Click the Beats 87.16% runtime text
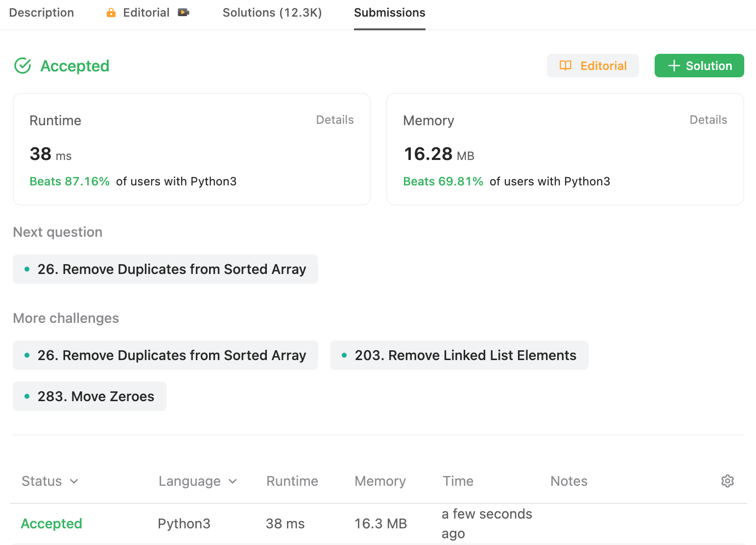 [x=70, y=182]
